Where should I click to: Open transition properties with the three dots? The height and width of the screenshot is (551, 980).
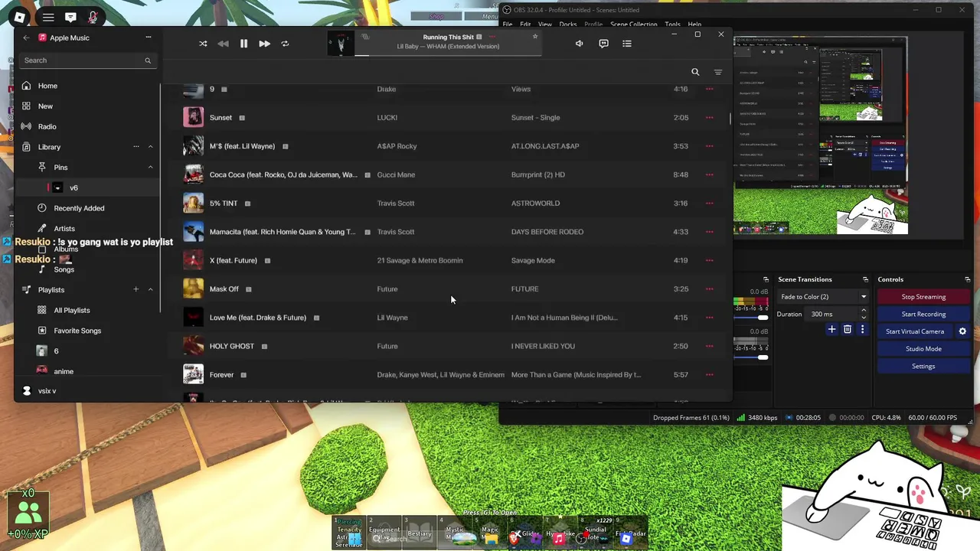[863, 330]
